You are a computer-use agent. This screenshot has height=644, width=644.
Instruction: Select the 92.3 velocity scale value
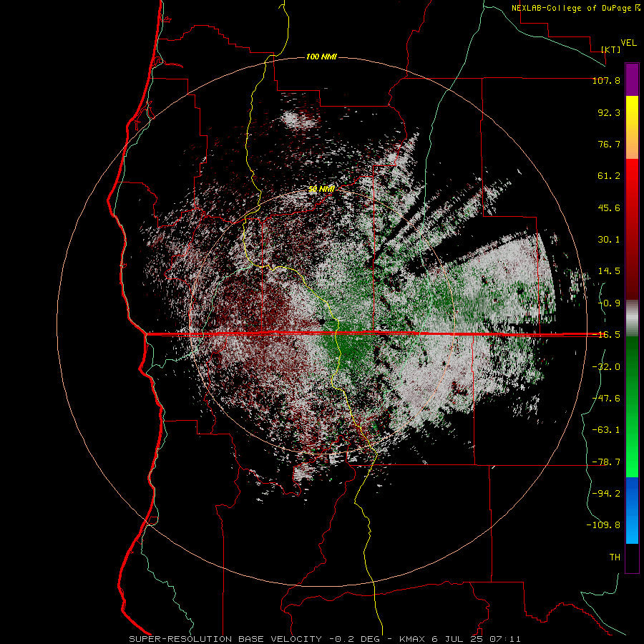pyautogui.click(x=609, y=112)
